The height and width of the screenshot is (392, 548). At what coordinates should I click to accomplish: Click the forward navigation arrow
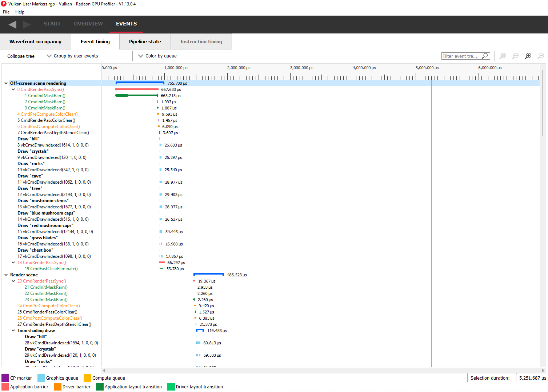[27, 24]
